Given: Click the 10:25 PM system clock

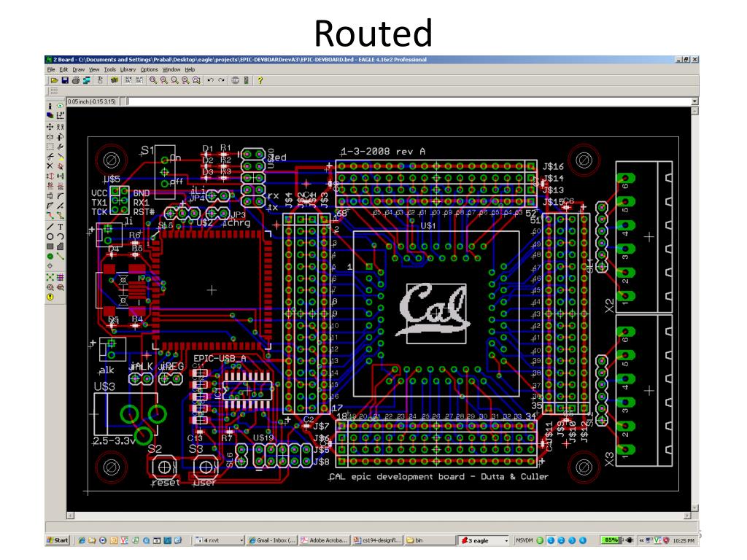Looking at the screenshot, I should (684, 540).
